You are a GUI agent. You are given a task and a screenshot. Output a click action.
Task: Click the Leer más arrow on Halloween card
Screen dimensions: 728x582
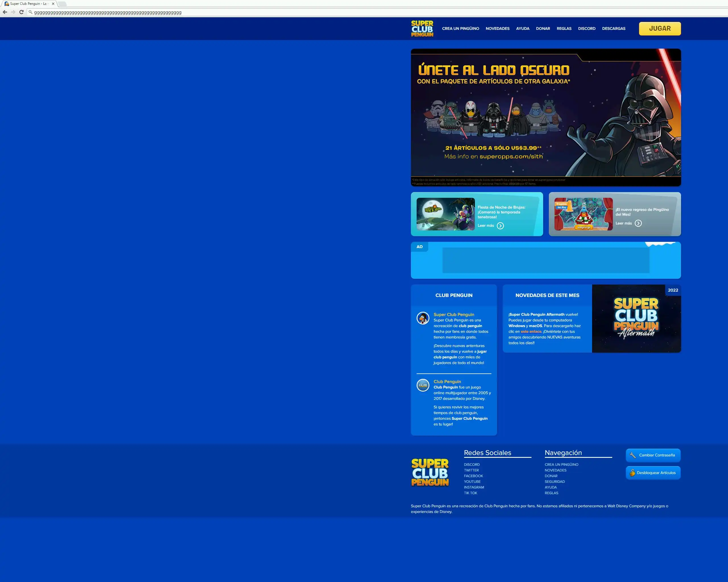tap(500, 226)
